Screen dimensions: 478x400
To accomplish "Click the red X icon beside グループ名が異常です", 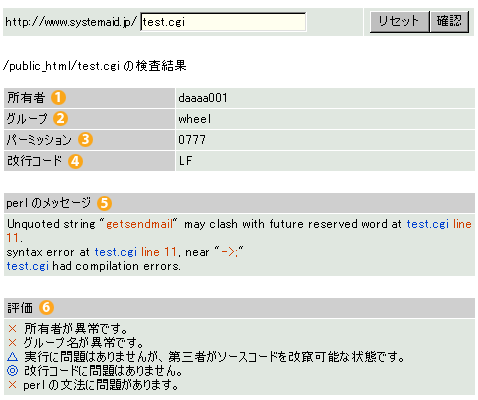I will tap(12, 343).
